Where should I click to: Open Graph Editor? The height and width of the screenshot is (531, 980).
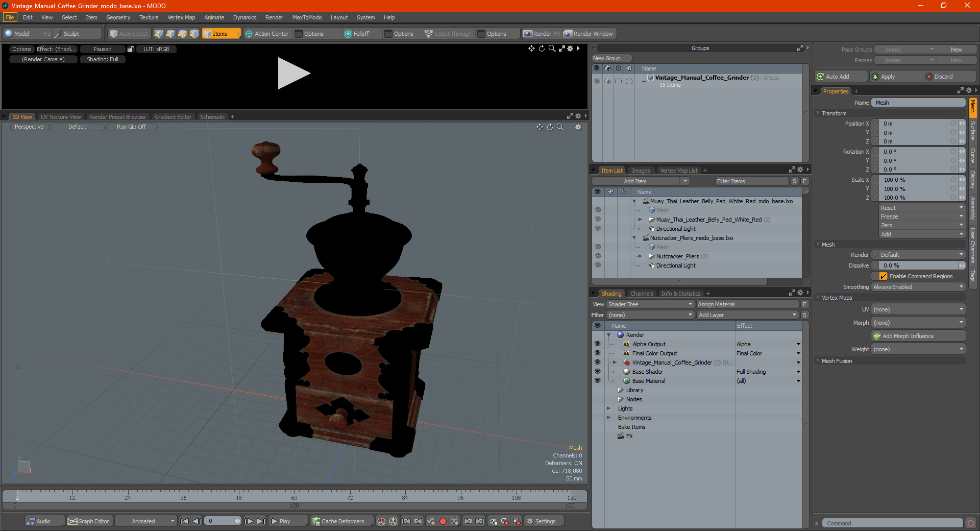(88, 521)
